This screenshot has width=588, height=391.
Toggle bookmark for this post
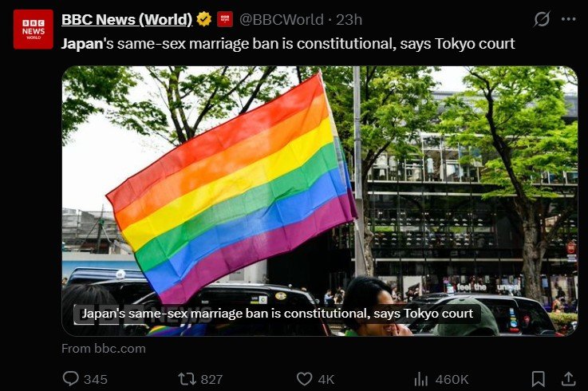coord(538,379)
